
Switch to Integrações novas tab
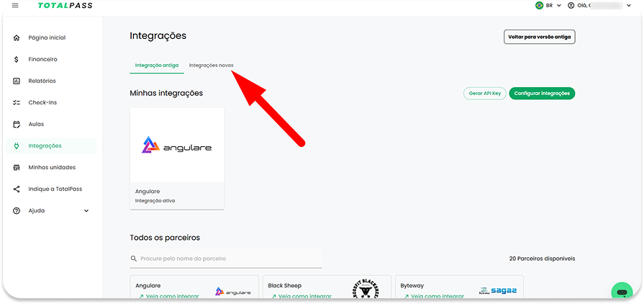pos(211,66)
